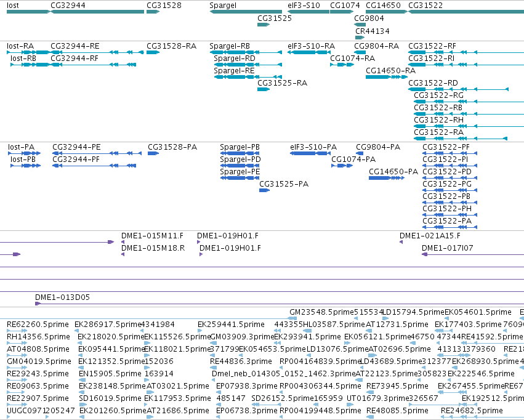
Task: Click the eIF3-S10-RA transcript label
Action: coord(312,46)
